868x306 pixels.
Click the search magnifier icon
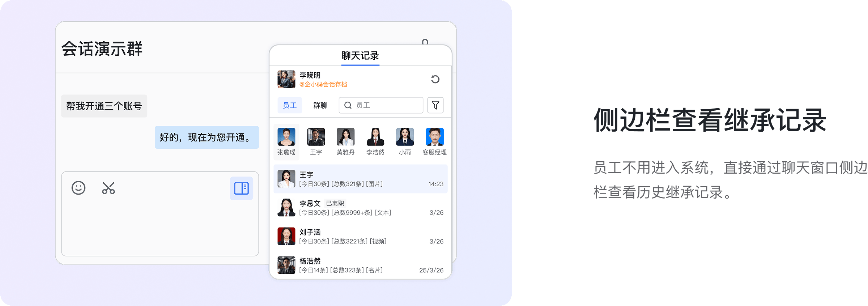click(x=348, y=105)
